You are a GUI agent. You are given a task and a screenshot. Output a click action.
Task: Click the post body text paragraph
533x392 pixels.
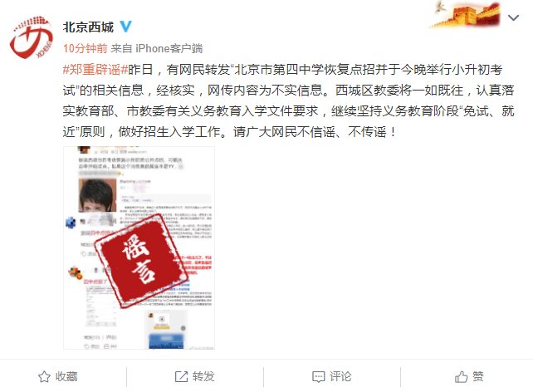289,100
